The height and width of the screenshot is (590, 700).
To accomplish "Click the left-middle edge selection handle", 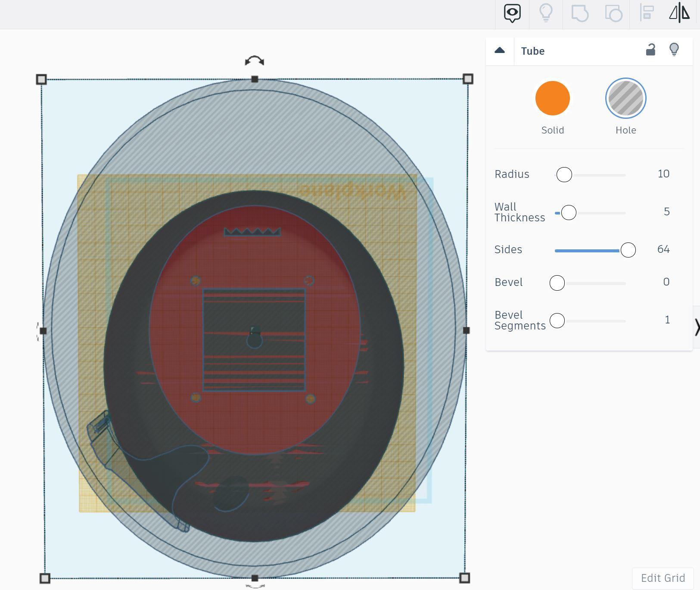I will (x=43, y=331).
